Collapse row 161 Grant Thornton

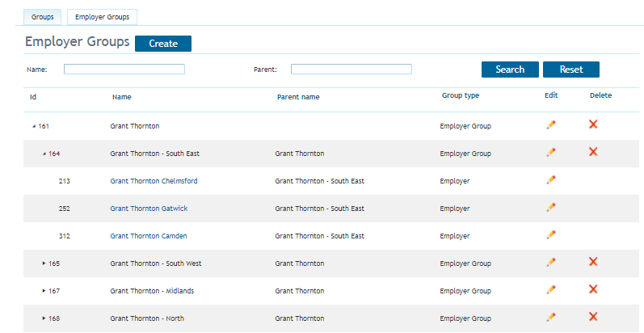[34, 126]
